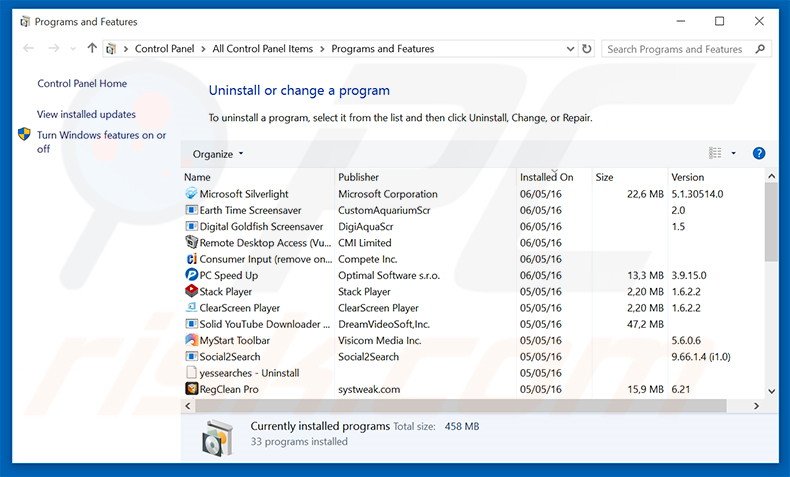The image size is (790, 477).
Task: Click publisher DreamVideoSoft,Inc.
Action: click(384, 324)
